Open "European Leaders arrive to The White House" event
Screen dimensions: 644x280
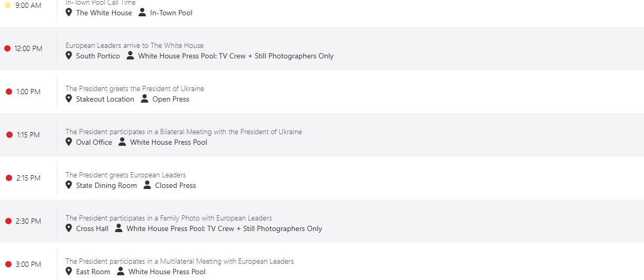point(134,45)
